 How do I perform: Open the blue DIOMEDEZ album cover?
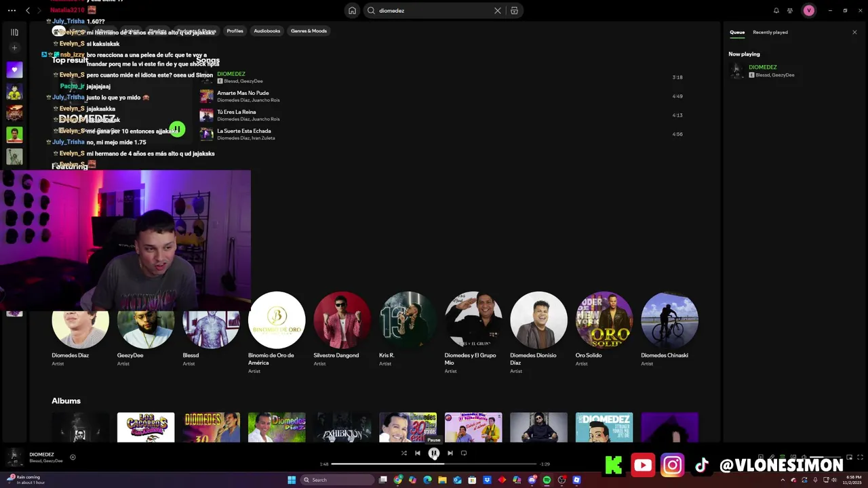point(604,428)
